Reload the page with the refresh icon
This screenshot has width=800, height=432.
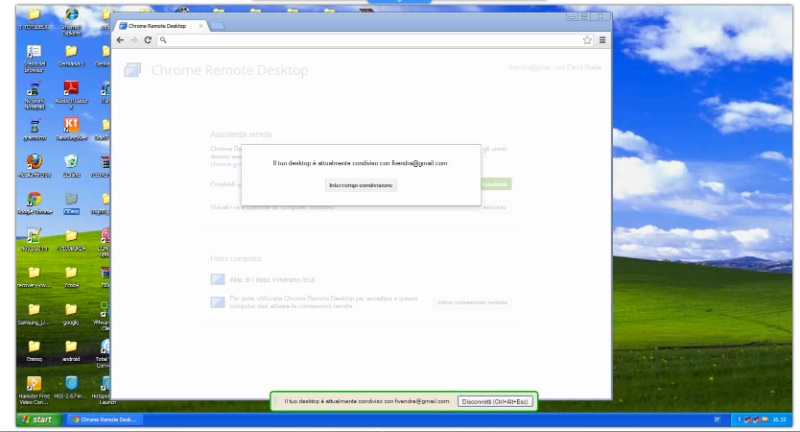click(x=148, y=39)
